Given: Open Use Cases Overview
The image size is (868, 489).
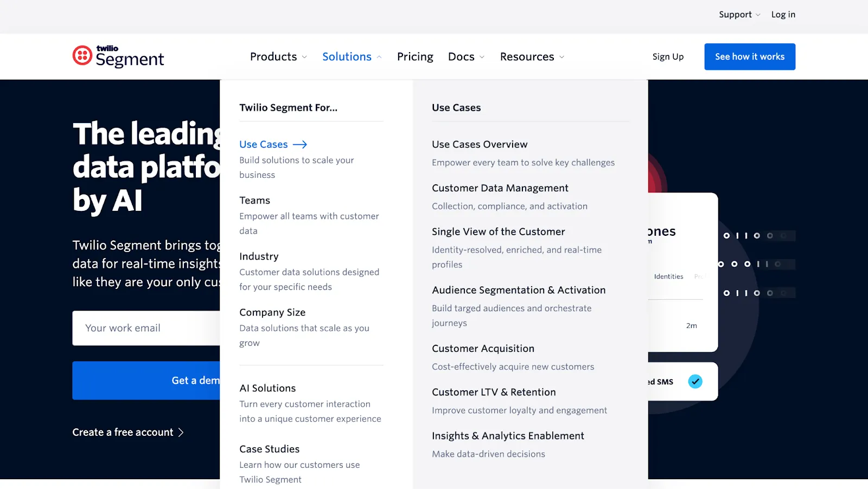Looking at the screenshot, I should pyautogui.click(x=480, y=144).
